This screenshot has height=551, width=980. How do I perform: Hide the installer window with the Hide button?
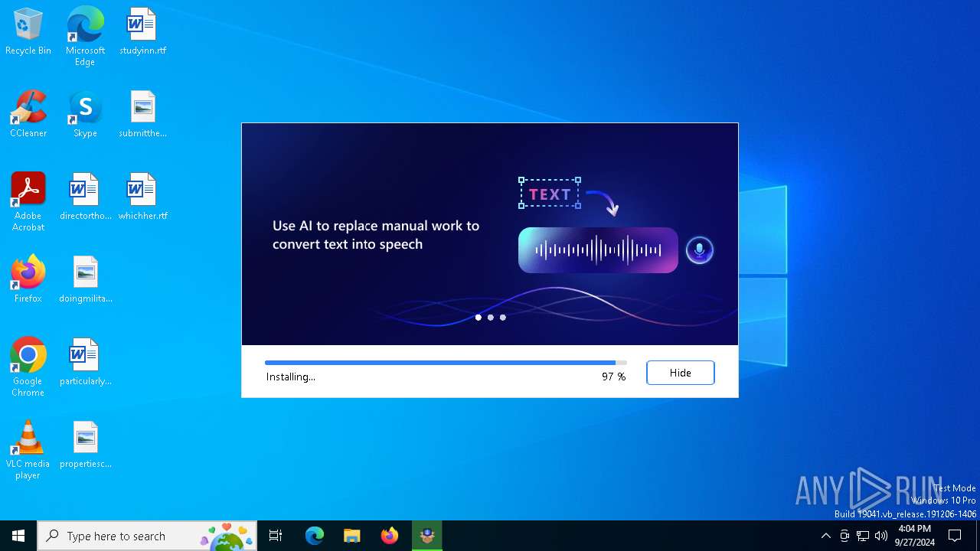click(681, 373)
